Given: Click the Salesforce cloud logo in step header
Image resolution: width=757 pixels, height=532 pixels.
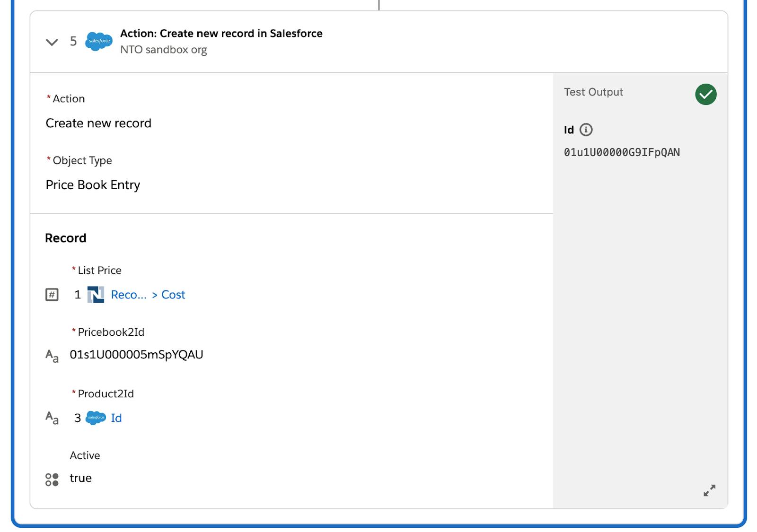Looking at the screenshot, I should 99,41.
